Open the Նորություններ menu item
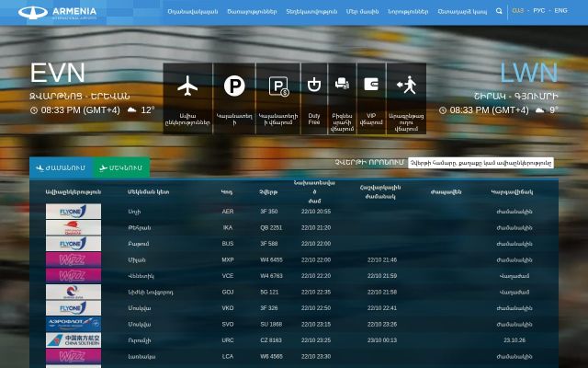Viewport: 588px width, 368px height. (408, 12)
